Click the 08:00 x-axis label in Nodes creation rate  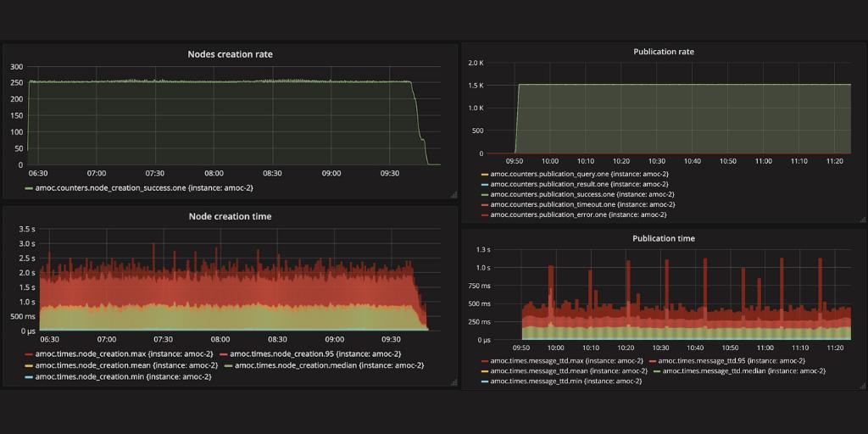click(x=214, y=173)
